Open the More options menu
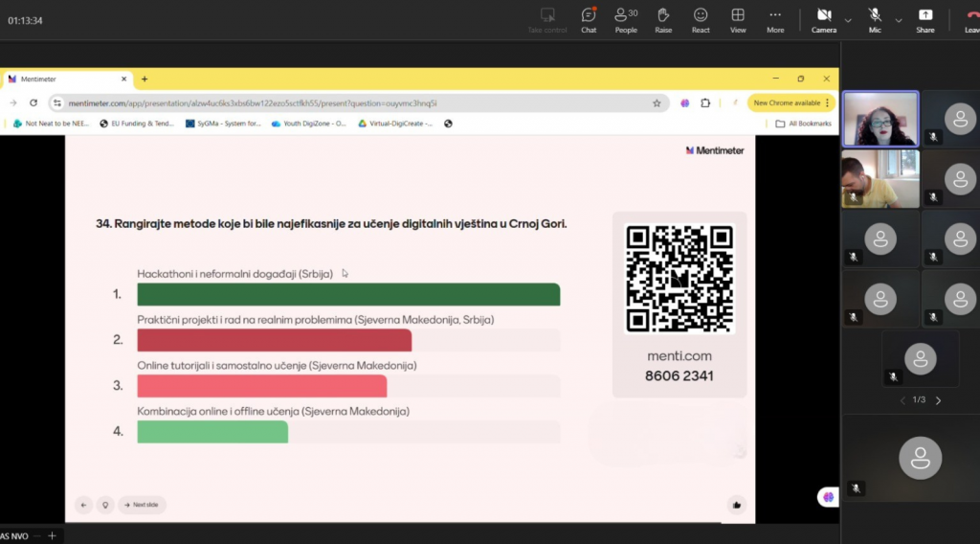This screenshot has width=980, height=544. tap(775, 19)
